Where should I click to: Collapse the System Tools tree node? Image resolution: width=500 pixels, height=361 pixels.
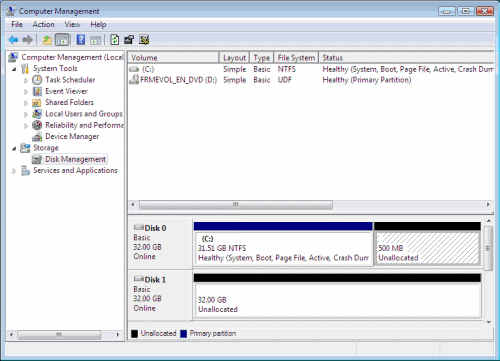[14, 69]
